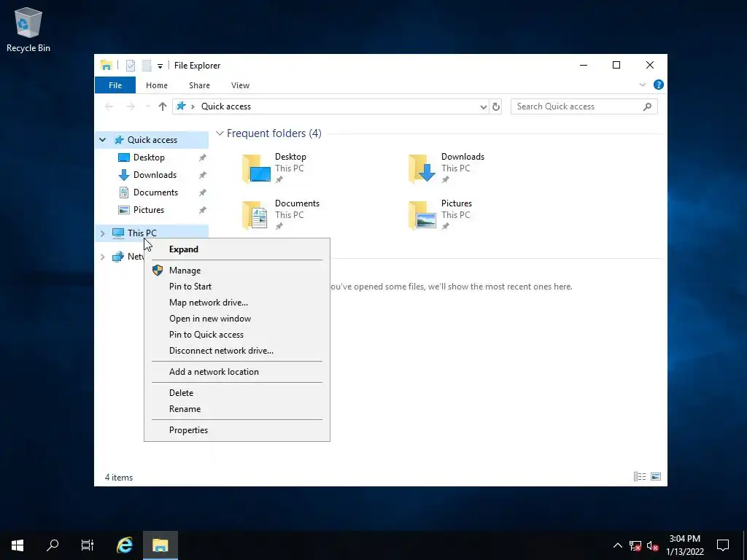Choose Delete from the context menu
The image size is (747, 560).
(237, 393)
